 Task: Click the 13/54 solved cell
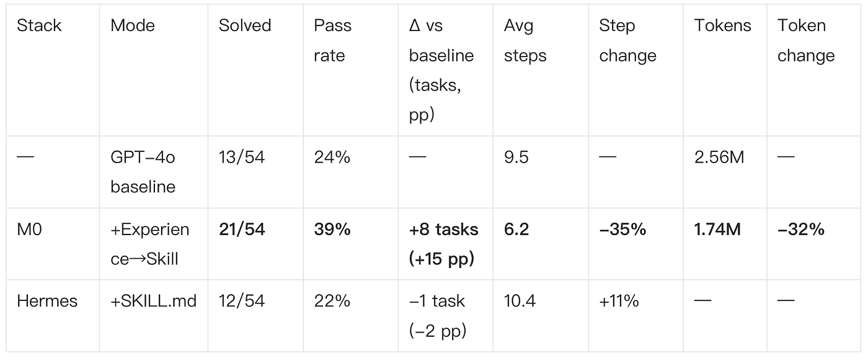click(x=242, y=158)
